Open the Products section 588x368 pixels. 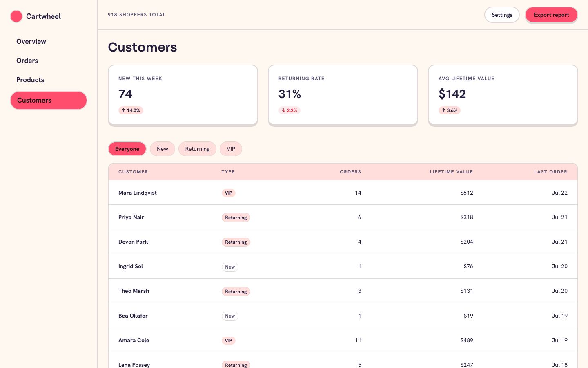[30, 80]
